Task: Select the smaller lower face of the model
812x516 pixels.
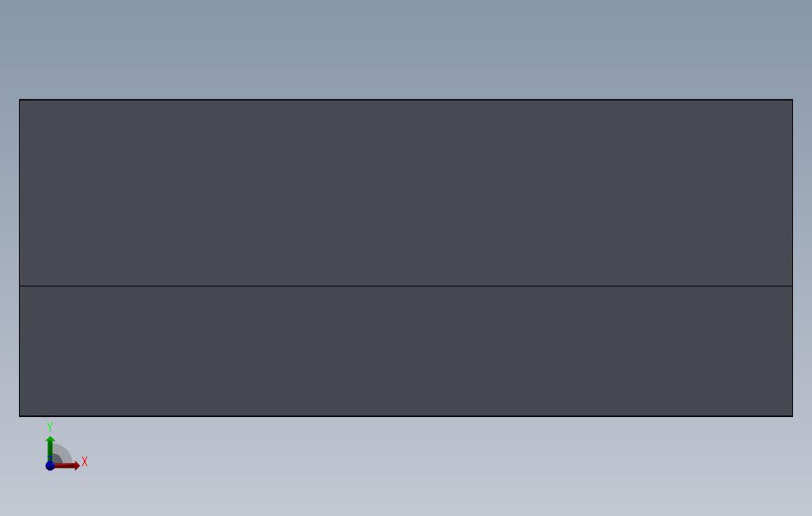Action: pyautogui.click(x=406, y=351)
